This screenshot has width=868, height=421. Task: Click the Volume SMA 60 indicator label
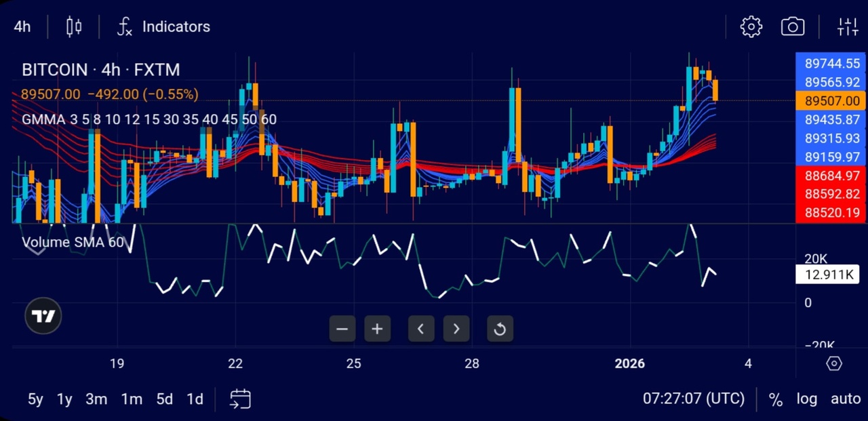73,242
